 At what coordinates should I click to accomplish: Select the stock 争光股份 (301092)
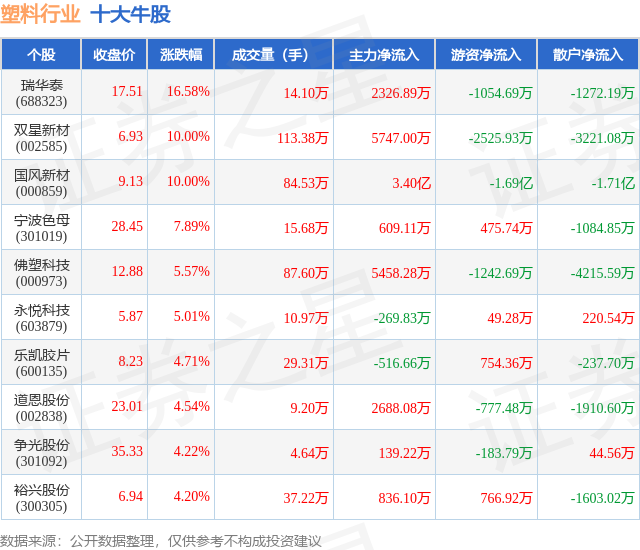point(41,453)
